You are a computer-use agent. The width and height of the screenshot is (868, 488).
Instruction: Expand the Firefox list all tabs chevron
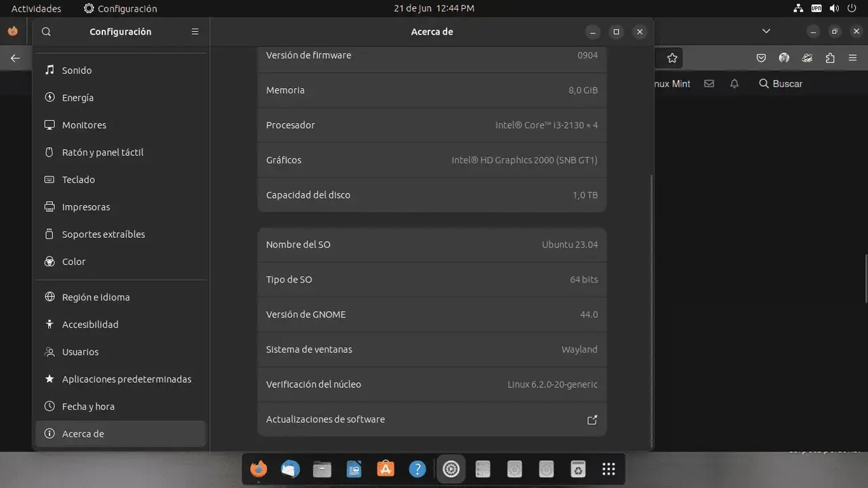[766, 31]
